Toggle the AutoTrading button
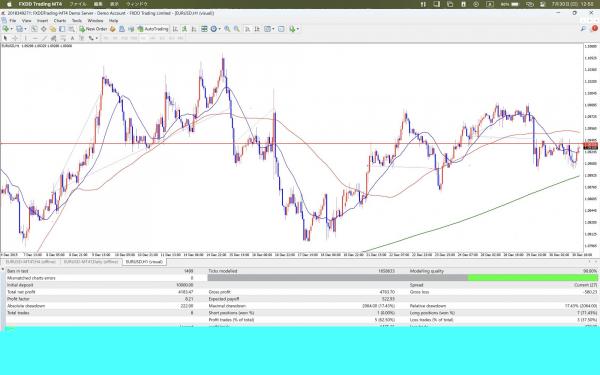Screen dimensions: 600x375 (x=153, y=29)
